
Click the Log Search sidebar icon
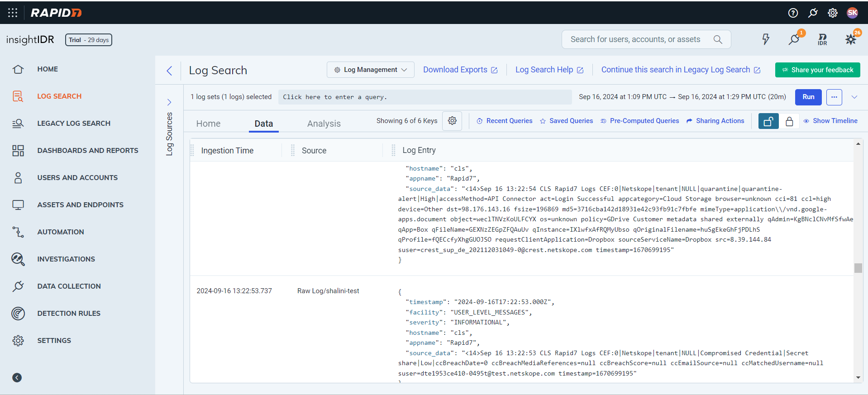18,96
